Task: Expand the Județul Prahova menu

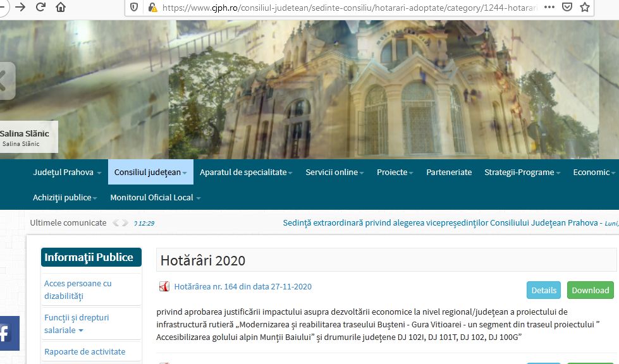Action: 67,173
